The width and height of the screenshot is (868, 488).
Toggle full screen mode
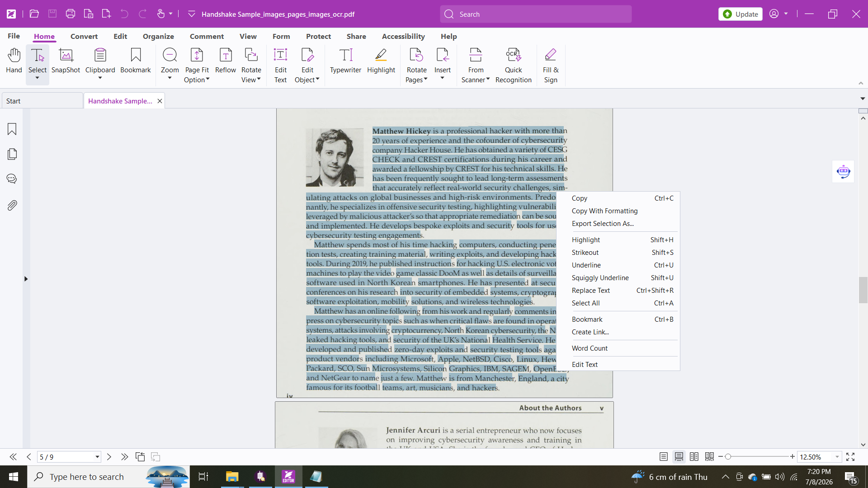[x=850, y=457]
